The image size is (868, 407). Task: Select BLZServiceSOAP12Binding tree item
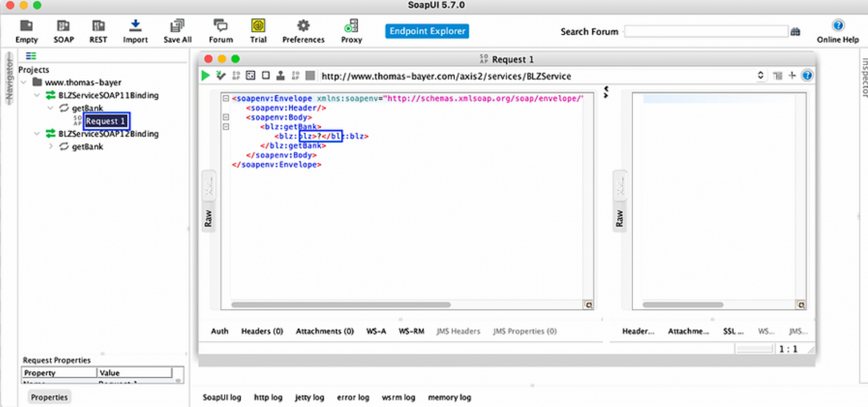108,134
